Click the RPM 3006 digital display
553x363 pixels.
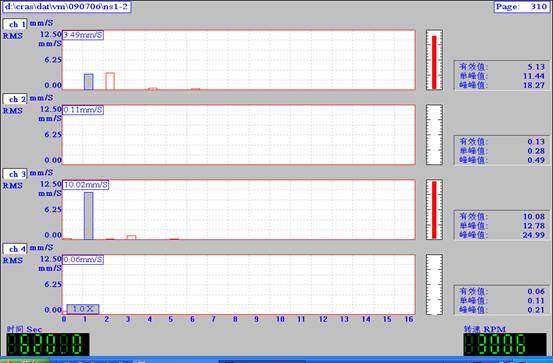coord(505,344)
